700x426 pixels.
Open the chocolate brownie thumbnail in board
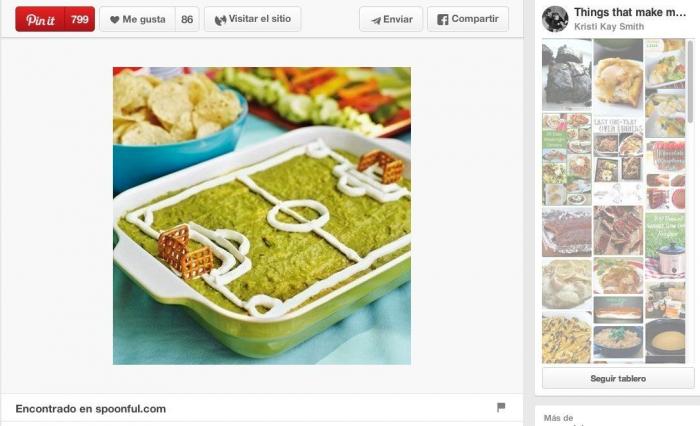tap(567, 75)
